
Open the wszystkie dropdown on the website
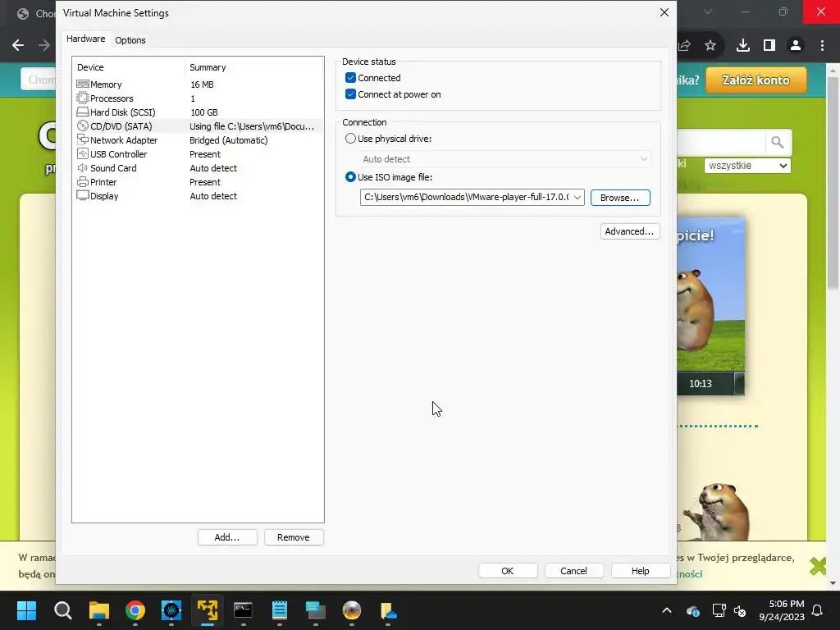[x=747, y=166]
